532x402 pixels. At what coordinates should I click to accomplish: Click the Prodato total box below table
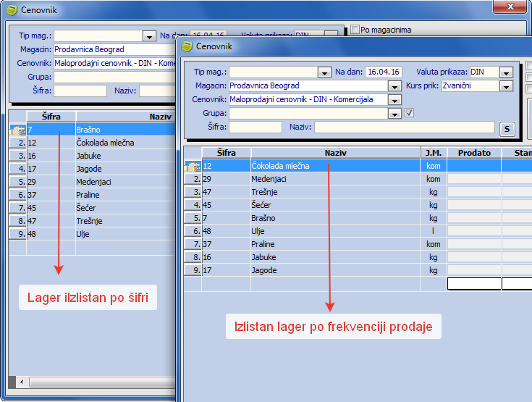[x=474, y=284]
